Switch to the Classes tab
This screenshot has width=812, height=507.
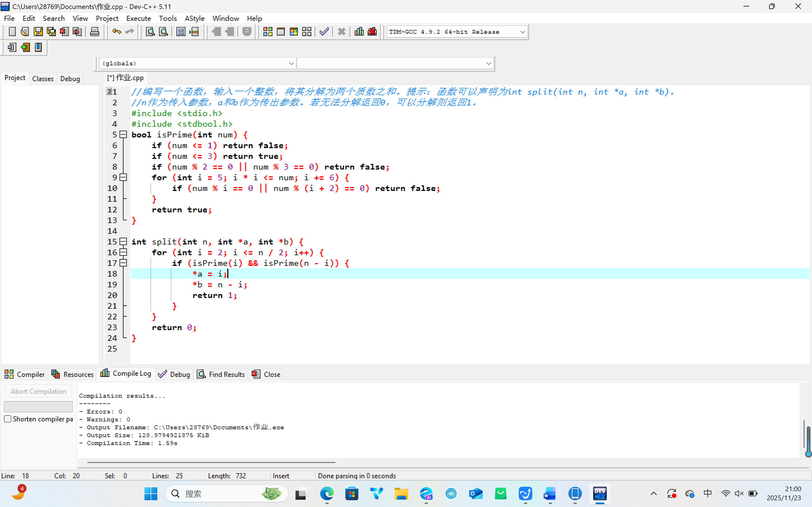[43, 79]
